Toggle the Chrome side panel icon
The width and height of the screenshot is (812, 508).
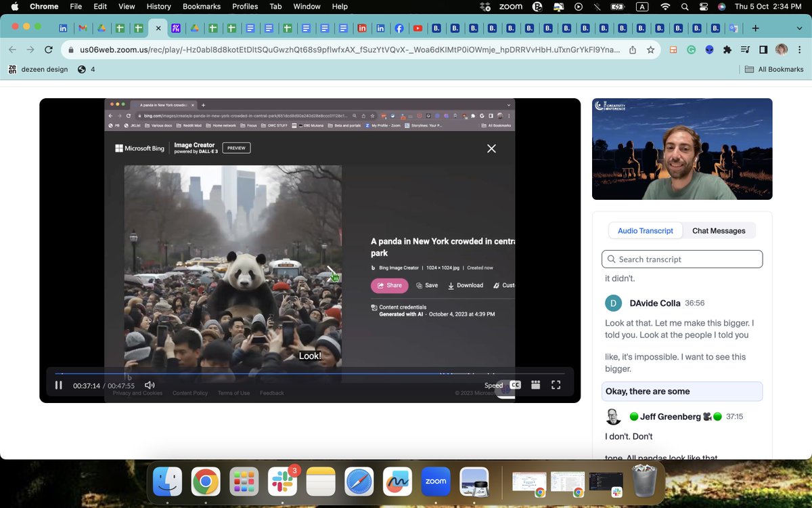763,49
